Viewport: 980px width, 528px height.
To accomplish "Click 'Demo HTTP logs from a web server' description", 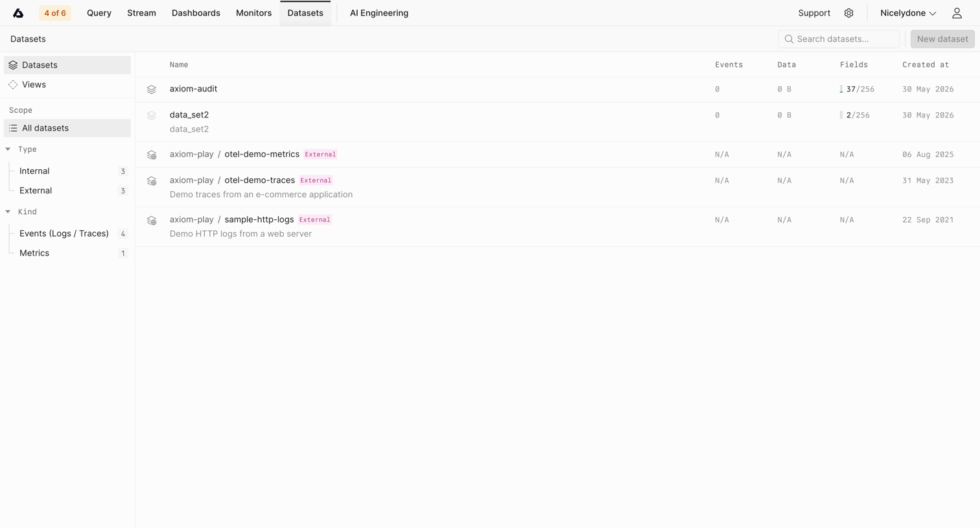I will click(x=240, y=234).
